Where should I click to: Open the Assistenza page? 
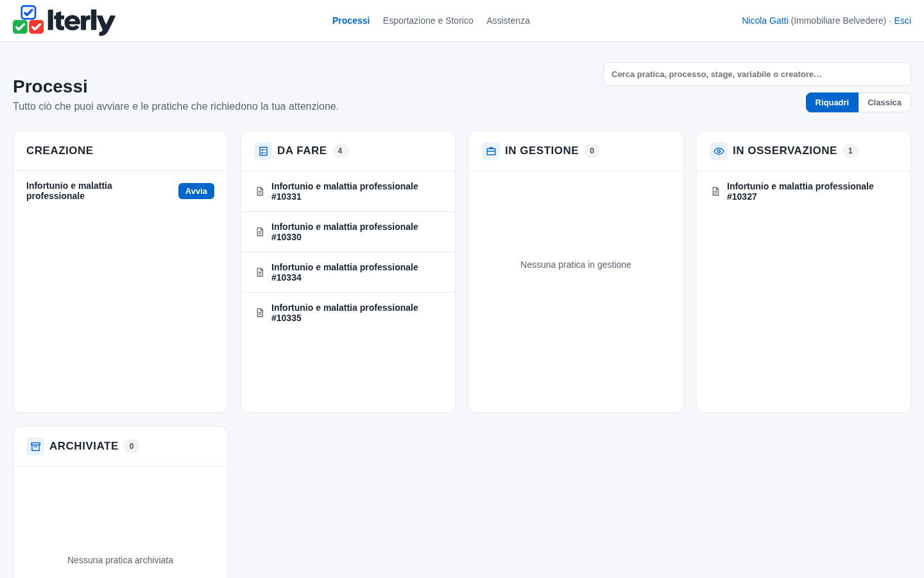point(508,21)
